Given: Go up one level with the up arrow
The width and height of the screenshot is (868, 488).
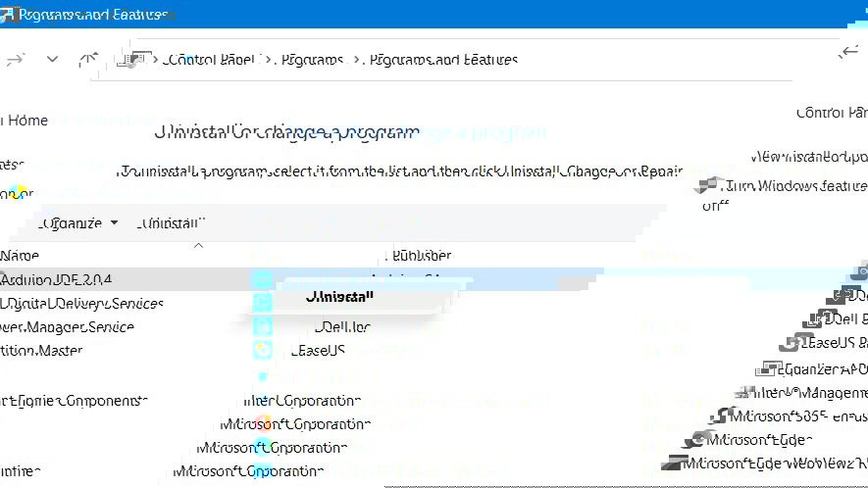Looking at the screenshot, I should (x=88, y=59).
